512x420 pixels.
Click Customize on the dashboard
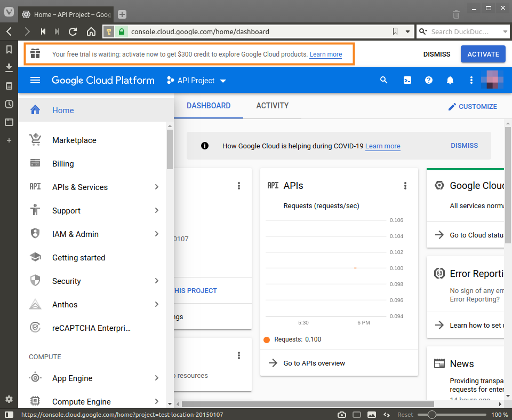(473, 107)
